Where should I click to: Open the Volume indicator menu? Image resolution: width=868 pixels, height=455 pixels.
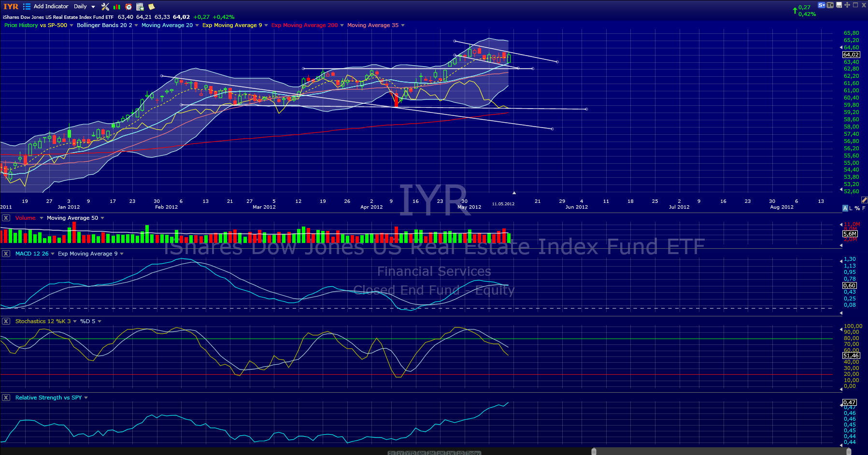(x=42, y=218)
